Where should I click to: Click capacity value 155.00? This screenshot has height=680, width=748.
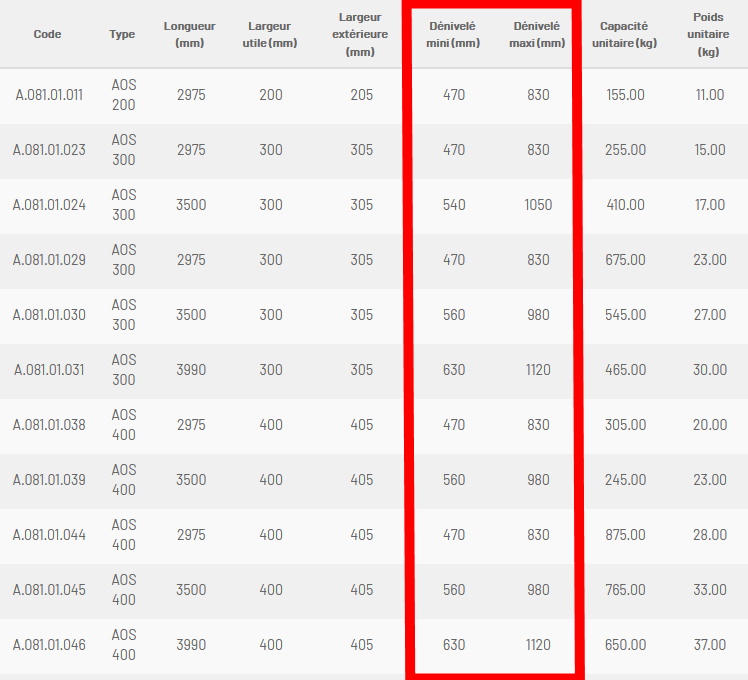point(625,95)
